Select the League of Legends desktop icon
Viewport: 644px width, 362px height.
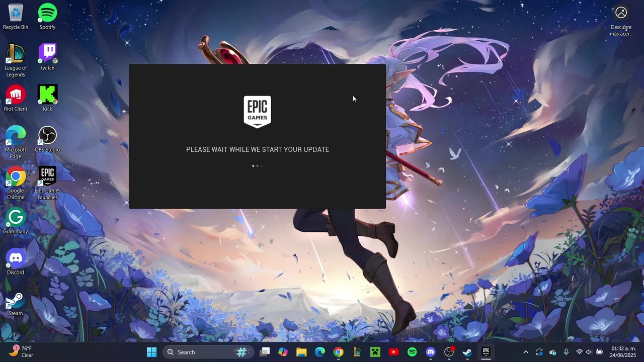point(16,61)
